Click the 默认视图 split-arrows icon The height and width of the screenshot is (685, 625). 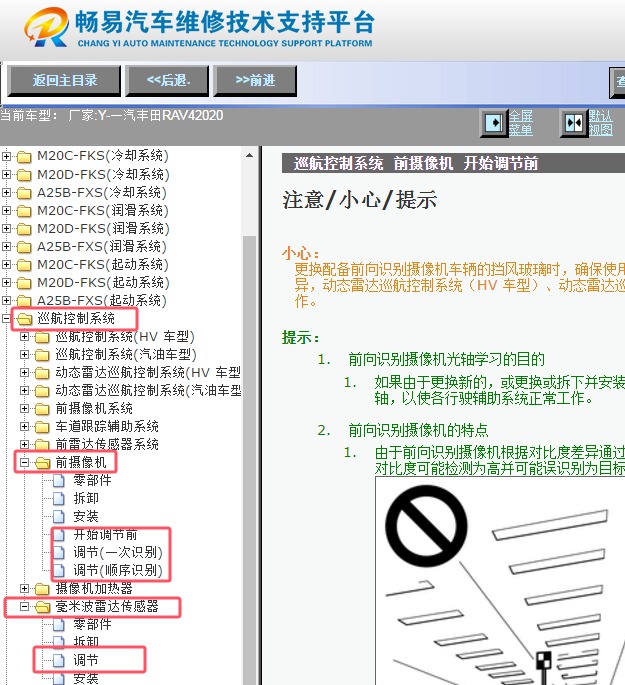coord(574,123)
